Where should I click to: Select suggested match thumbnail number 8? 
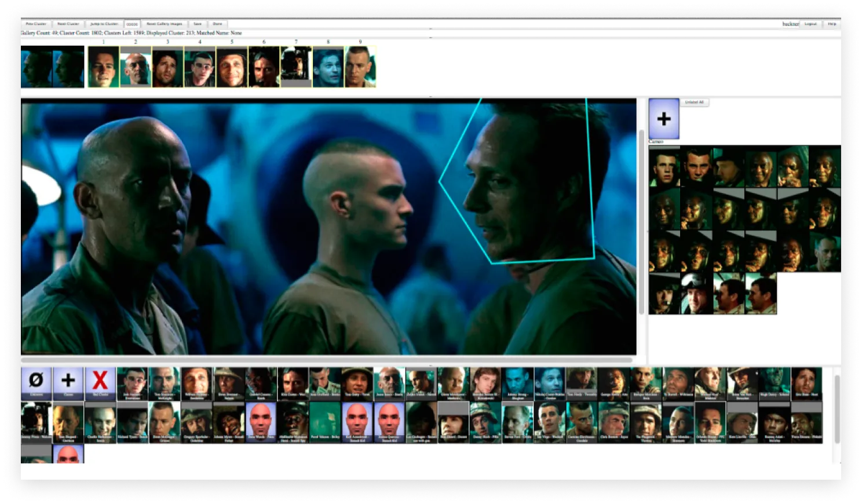[x=328, y=67]
